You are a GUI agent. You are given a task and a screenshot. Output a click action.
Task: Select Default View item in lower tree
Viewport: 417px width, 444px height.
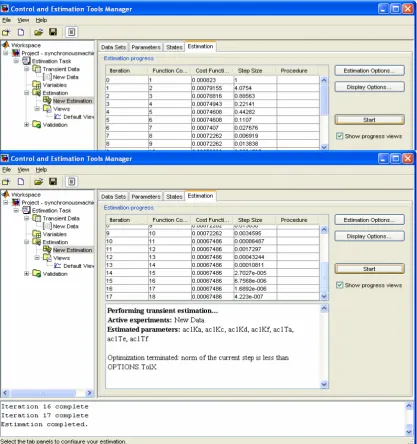[79, 266]
